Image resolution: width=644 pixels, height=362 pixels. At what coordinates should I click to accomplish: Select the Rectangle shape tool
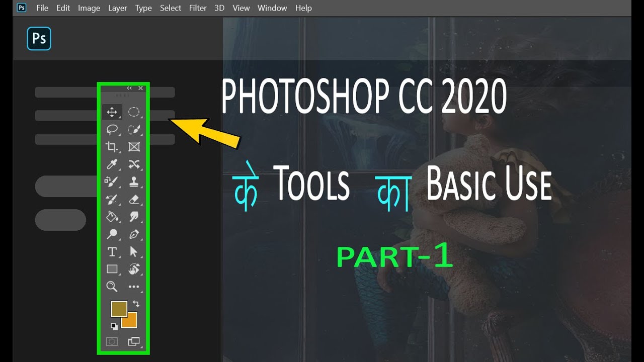(x=112, y=269)
